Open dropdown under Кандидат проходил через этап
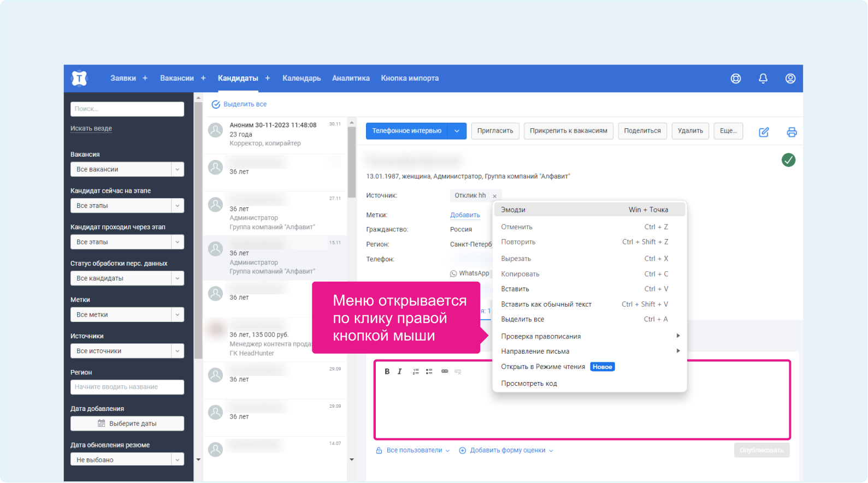 coord(127,242)
